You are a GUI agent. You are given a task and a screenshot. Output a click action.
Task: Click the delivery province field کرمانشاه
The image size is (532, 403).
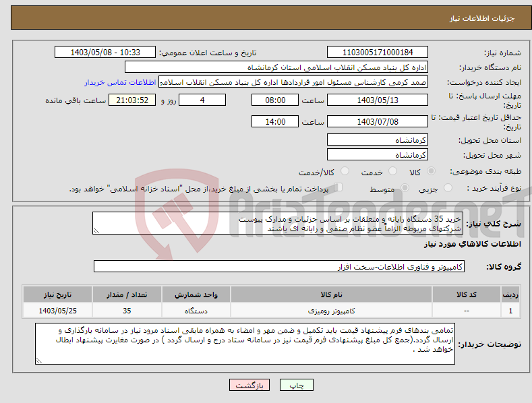coord(378,139)
